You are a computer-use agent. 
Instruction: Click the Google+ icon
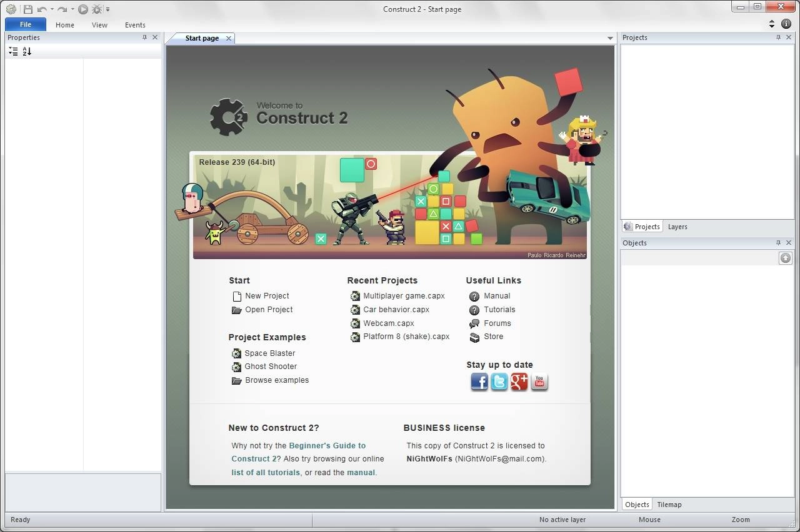click(519, 382)
